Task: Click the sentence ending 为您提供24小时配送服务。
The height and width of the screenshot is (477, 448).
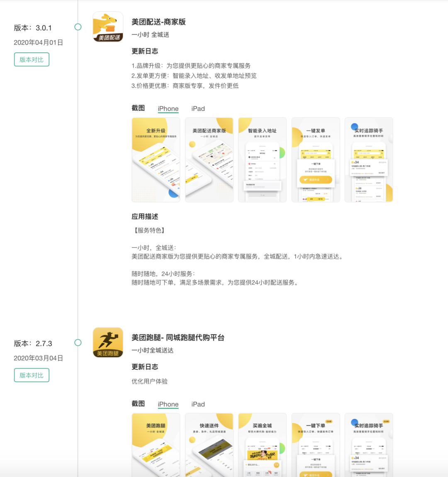Action: tap(216, 283)
